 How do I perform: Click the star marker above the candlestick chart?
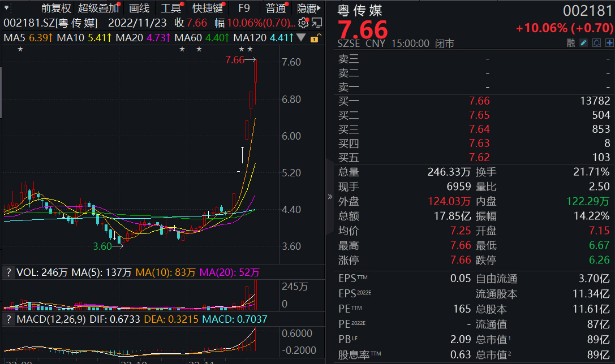[20, 49]
